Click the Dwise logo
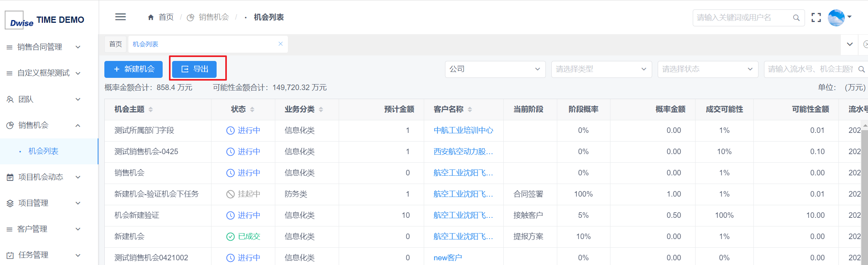The height and width of the screenshot is (265, 868). tap(20, 20)
